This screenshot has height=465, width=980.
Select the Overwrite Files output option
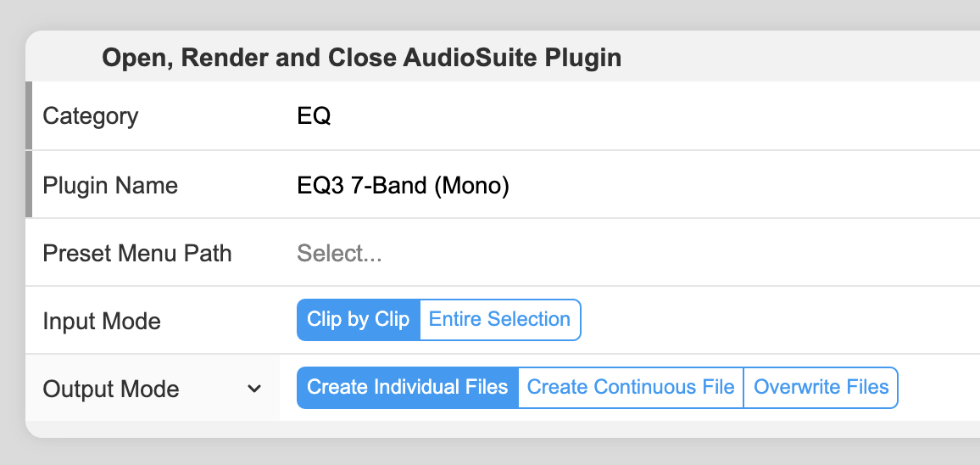[821, 388]
